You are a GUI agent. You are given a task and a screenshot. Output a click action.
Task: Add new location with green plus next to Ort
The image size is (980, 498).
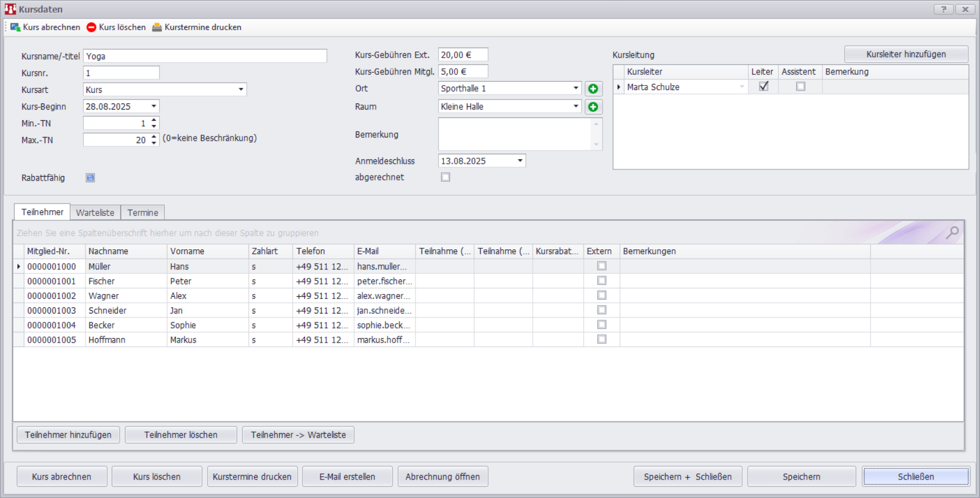click(x=593, y=89)
